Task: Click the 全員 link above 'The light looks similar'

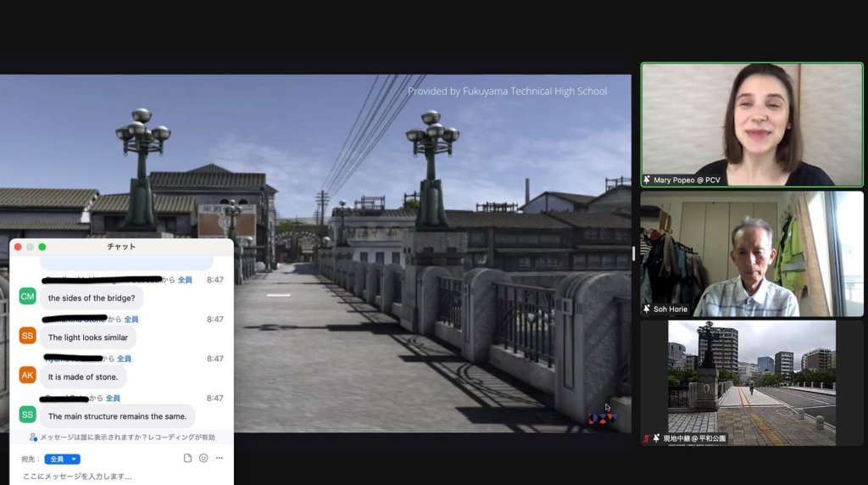Action: (x=131, y=320)
